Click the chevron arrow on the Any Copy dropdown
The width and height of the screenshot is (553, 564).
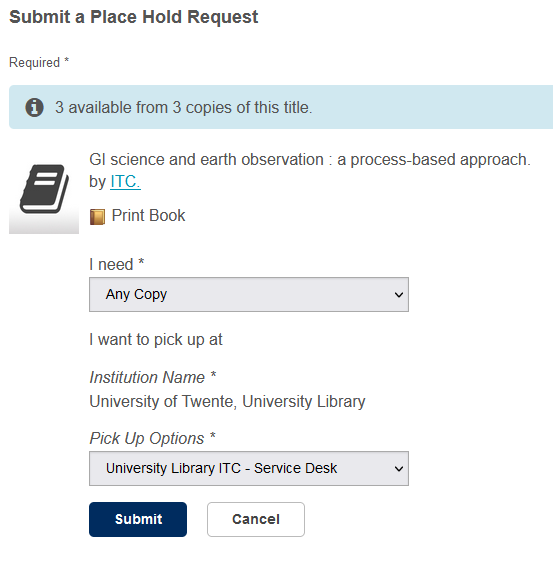pos(399,295)
